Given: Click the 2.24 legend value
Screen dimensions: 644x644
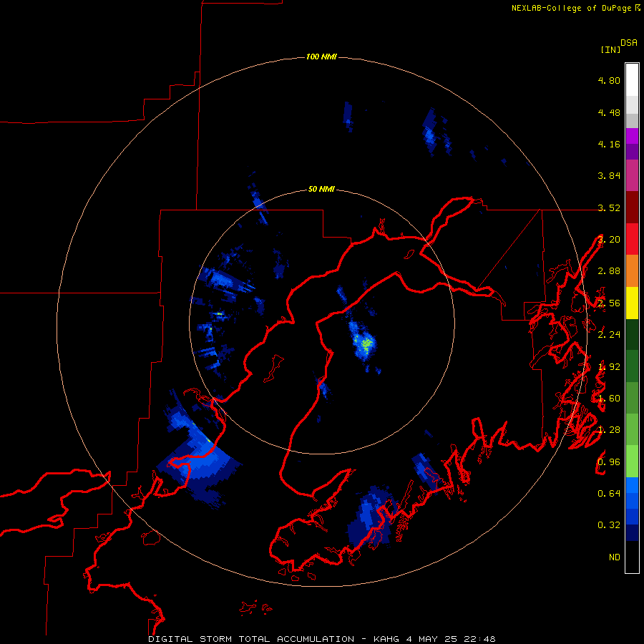Looking at the screenshot, I should pos(609,335).
